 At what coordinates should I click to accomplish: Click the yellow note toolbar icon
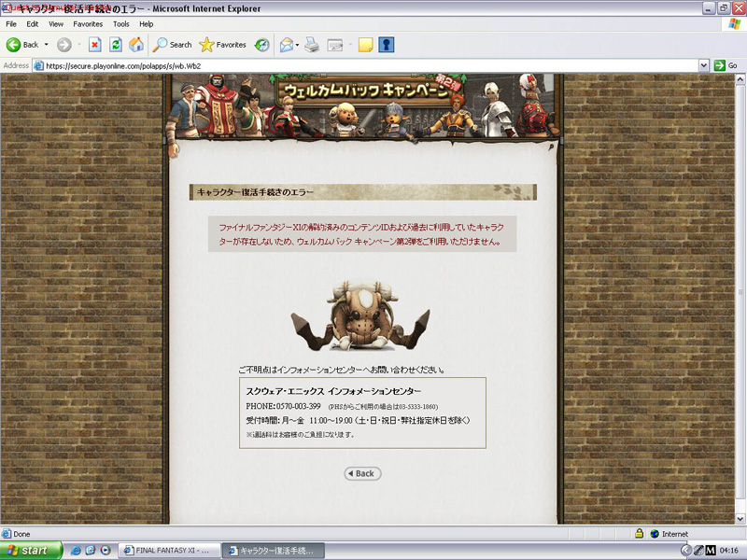[x=365, y=45]
